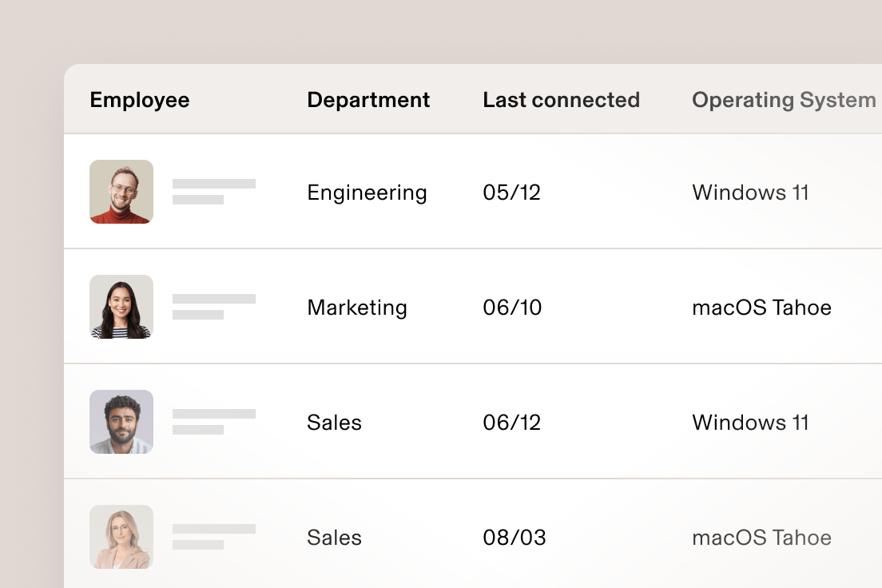
Task: Click the 06/10 date cell
Action: click(512, 307)
